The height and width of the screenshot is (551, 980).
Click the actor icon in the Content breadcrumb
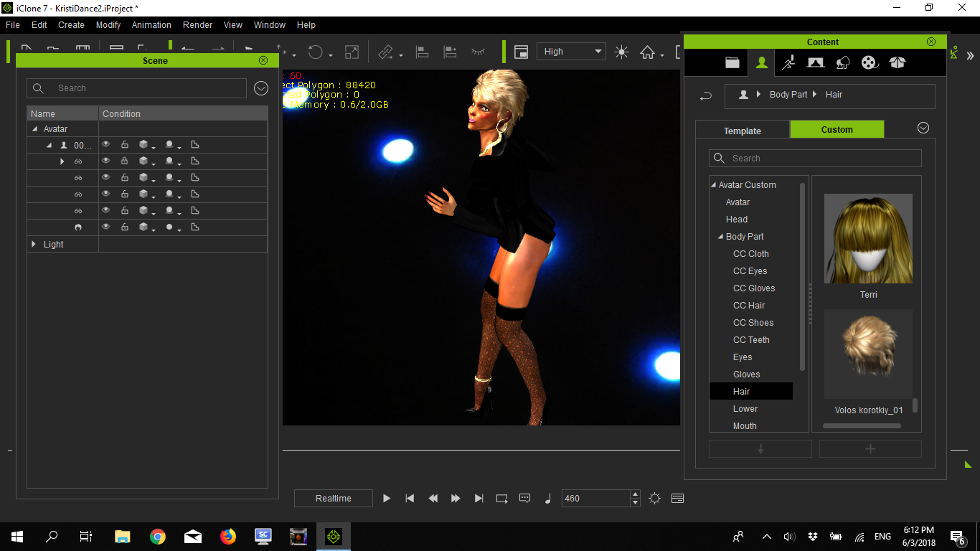click(x=743, y=95)
